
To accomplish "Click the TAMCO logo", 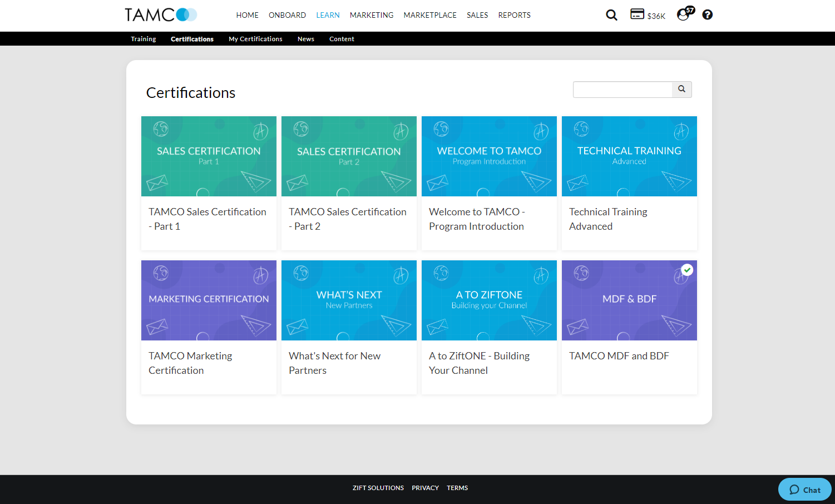I will pos(161,15).
